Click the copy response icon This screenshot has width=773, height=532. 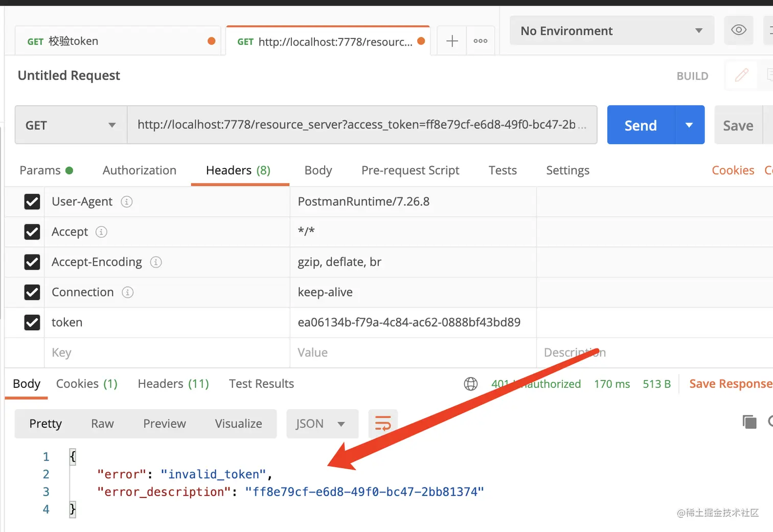(x=749, y=422)
